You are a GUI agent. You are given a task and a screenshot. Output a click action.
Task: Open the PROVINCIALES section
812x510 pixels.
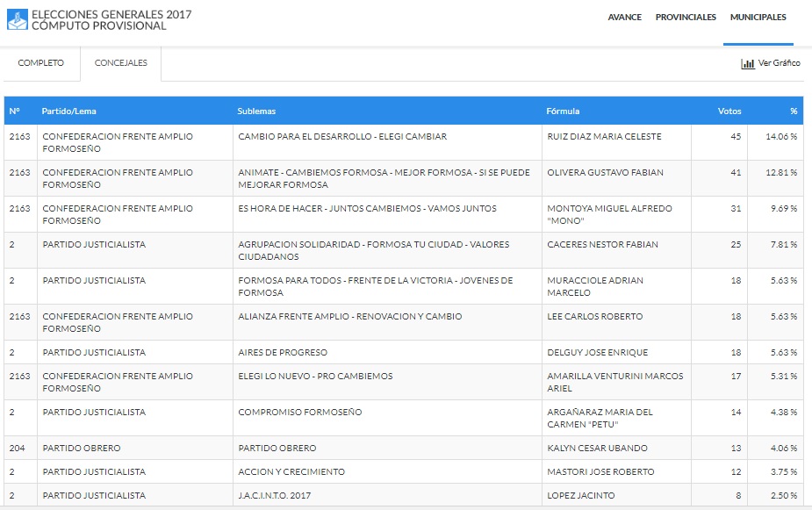click(686, 18)
